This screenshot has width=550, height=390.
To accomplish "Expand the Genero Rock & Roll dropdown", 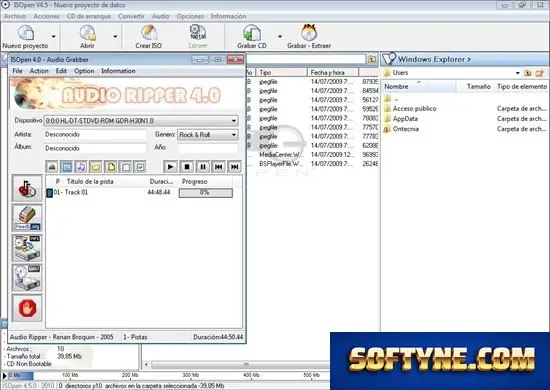I will pos(208,135).
